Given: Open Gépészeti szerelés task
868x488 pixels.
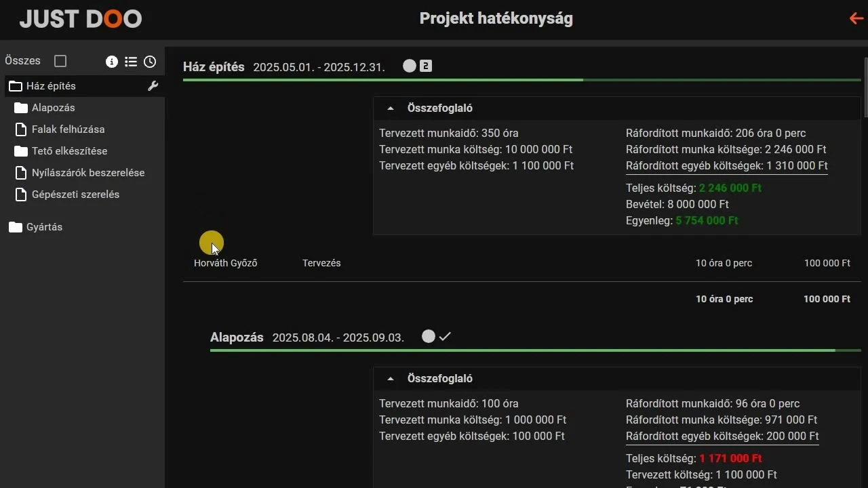Looking at the screenshot, I should 76,195.
